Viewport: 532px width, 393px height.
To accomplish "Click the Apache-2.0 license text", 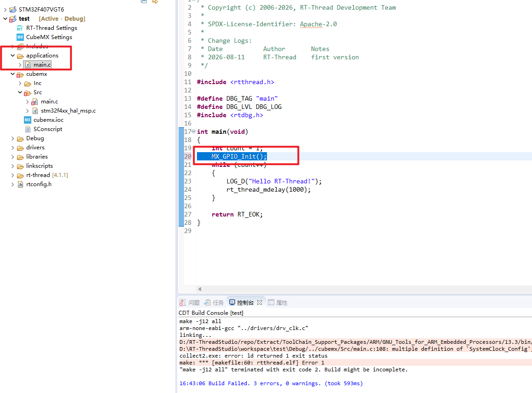I will point(318,24).
